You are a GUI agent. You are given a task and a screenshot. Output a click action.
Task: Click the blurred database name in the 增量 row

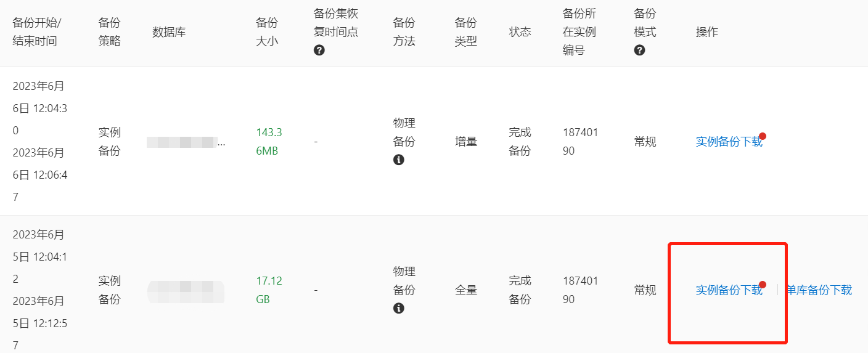coord(186,142)
